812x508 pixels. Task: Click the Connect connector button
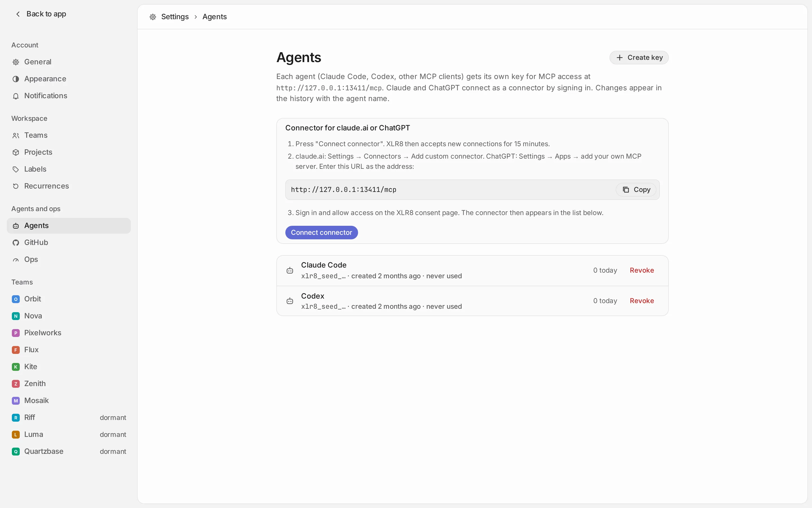(x=321, y=233)
